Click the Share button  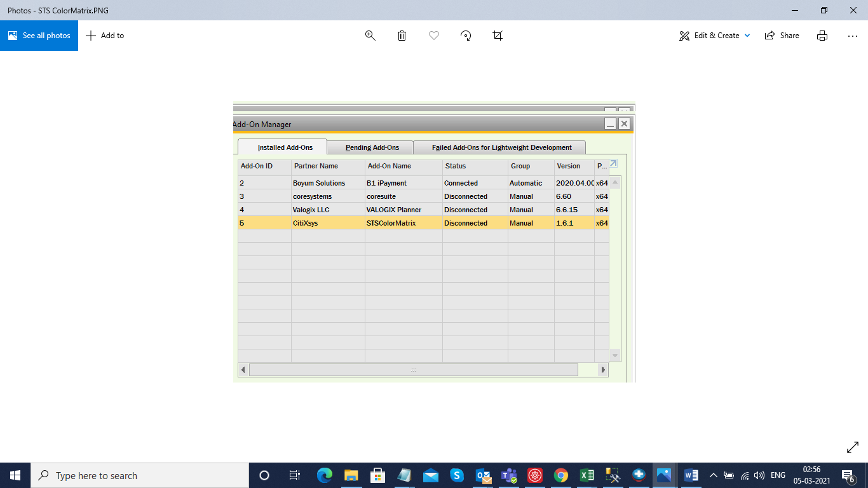pos(782,36)
